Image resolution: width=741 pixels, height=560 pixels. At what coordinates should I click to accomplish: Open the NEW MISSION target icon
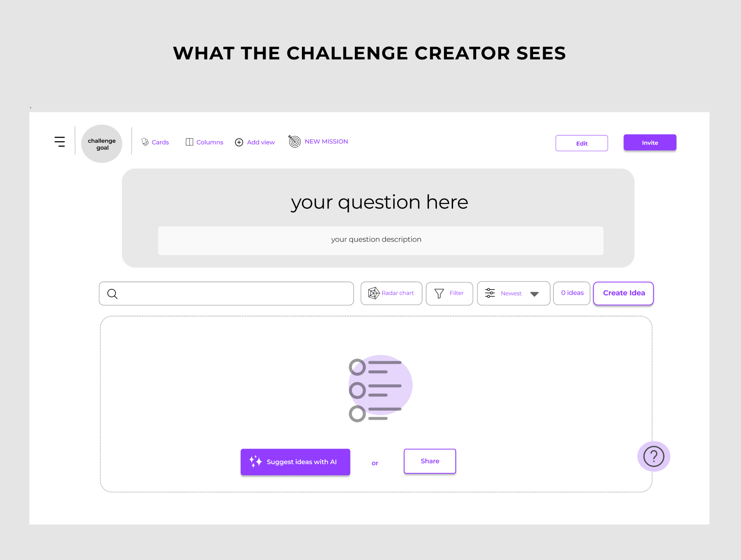click(x=294, y=142)
